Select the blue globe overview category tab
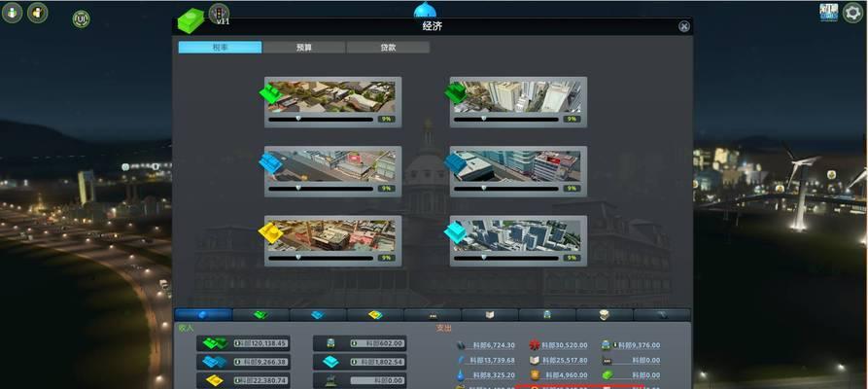Screen dimensions: 868x389 203,315
